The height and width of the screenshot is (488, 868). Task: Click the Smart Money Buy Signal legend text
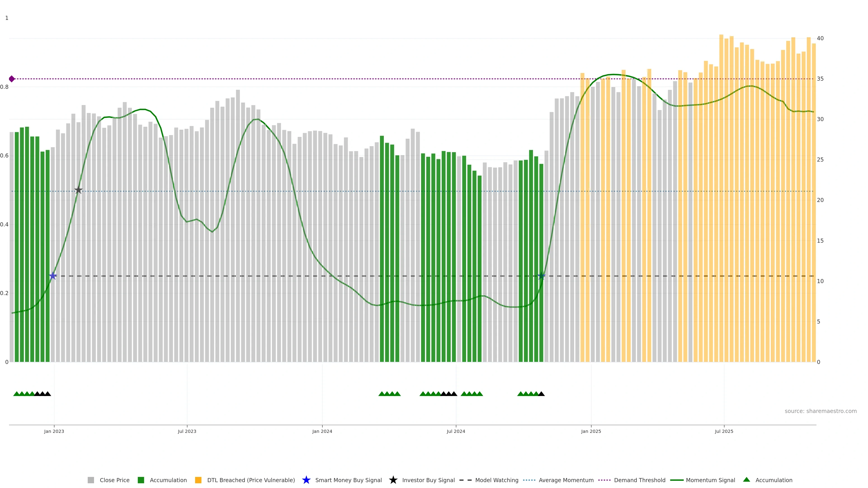pos(348,480)
